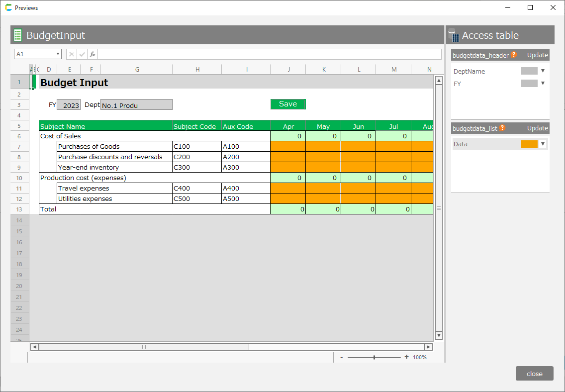Expand the DeptName field dropdown arrow
Image resolution: width=565 pixels, height=392 pixels.
[543, 71]
